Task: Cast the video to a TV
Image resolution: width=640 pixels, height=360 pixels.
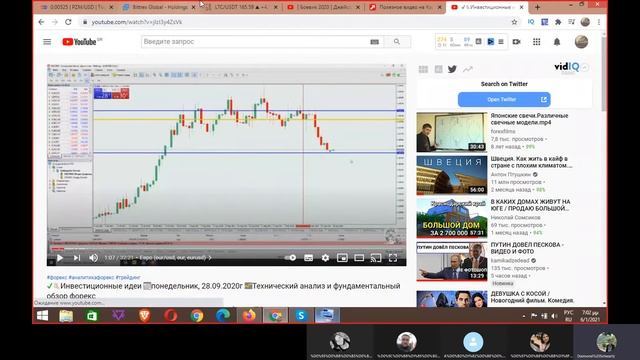Action: [376, 258]
